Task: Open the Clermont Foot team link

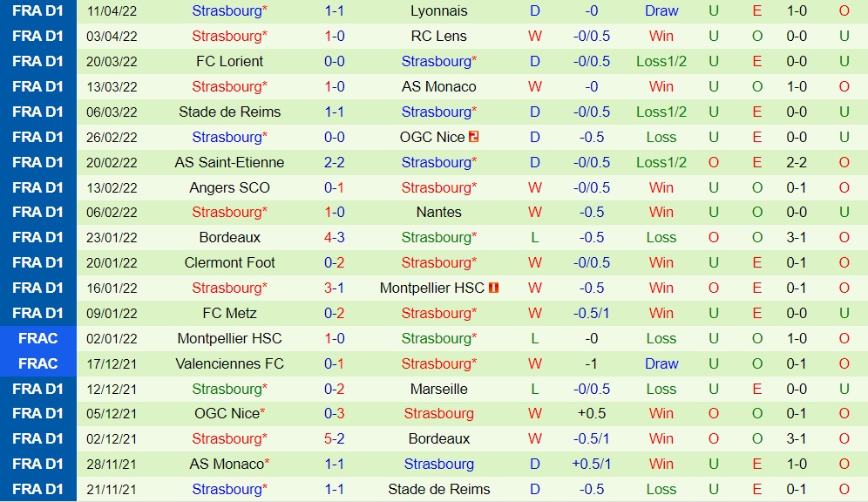Action: click(x=229, y=263)
